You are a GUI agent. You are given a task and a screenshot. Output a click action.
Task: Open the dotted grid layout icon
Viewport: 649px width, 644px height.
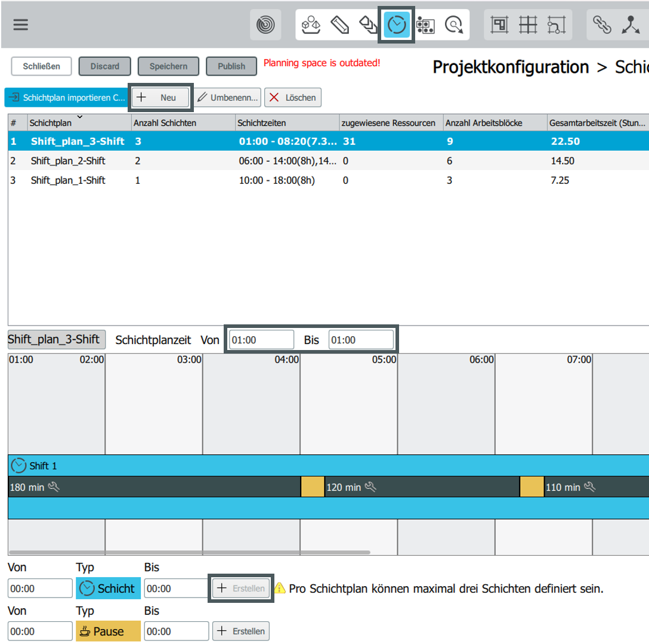pyautogui.click(x=425, y=25)
